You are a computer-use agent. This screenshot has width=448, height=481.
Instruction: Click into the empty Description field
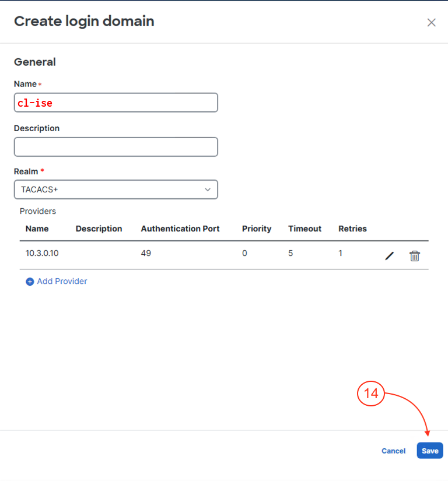click(116, 147)
